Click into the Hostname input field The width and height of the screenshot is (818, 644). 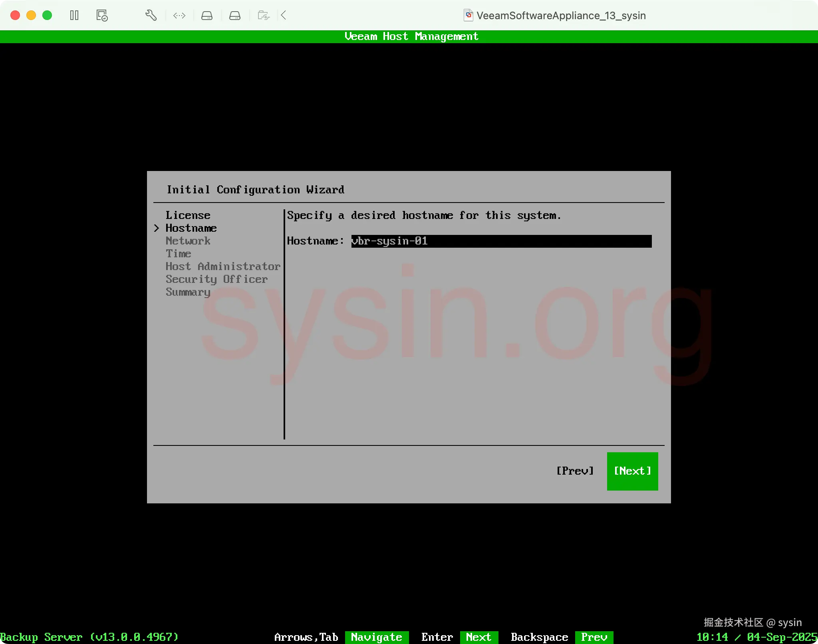501,241
